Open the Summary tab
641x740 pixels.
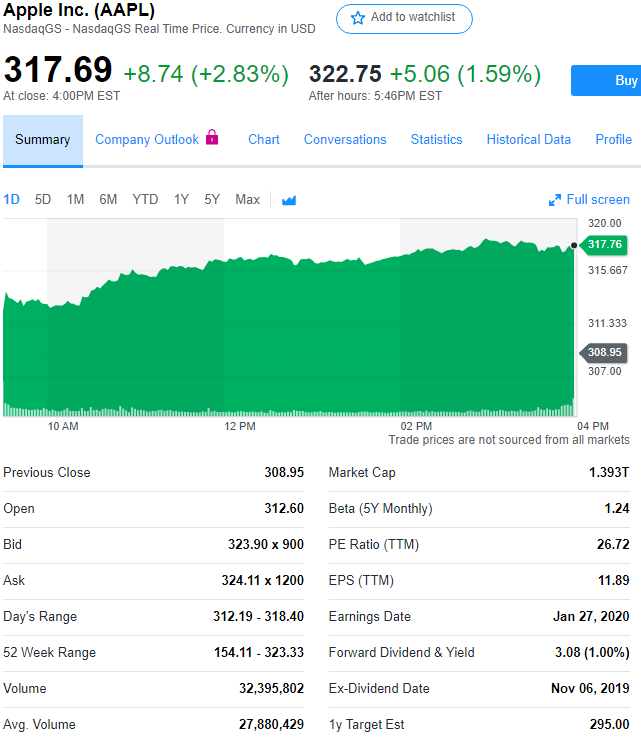pyautogui.click(x=43, y=140)
